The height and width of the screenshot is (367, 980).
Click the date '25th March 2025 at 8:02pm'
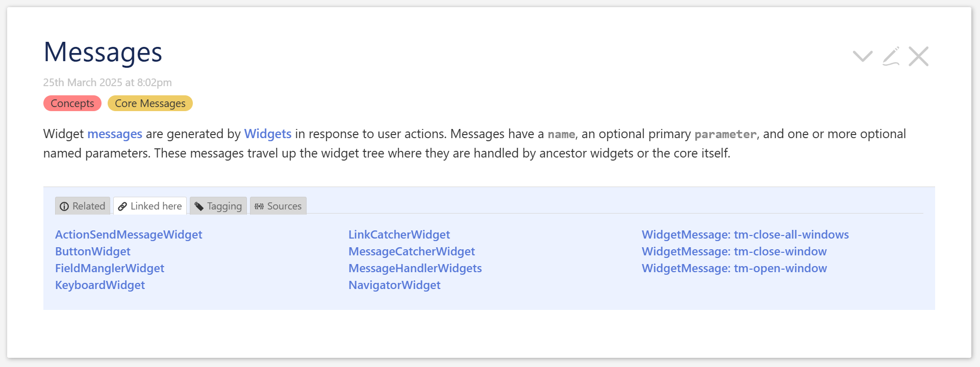[108, 83]
